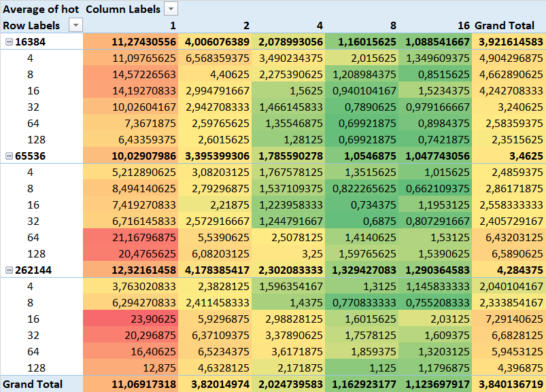Select cell value 21,16796875

pyautogui.click(x=144, y=238)
